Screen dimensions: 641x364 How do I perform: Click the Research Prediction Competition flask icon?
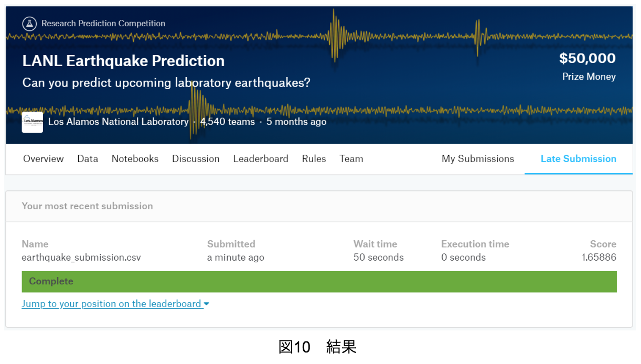click(29, 23)
